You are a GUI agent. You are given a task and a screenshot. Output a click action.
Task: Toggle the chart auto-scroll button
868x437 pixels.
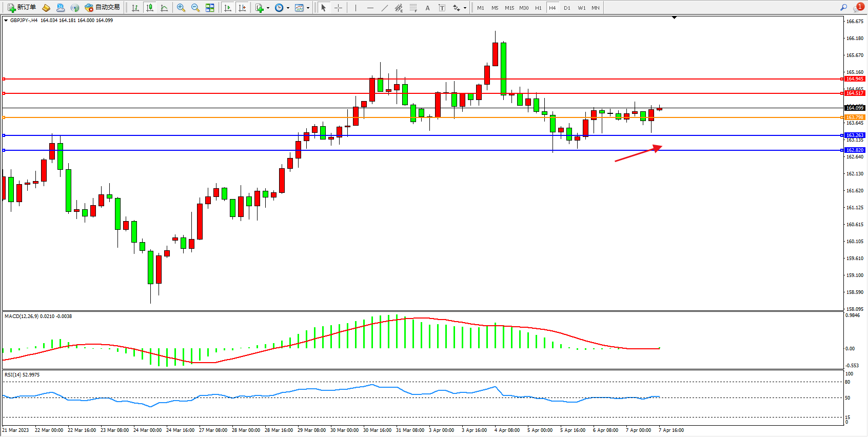click(x=228, y=8)
